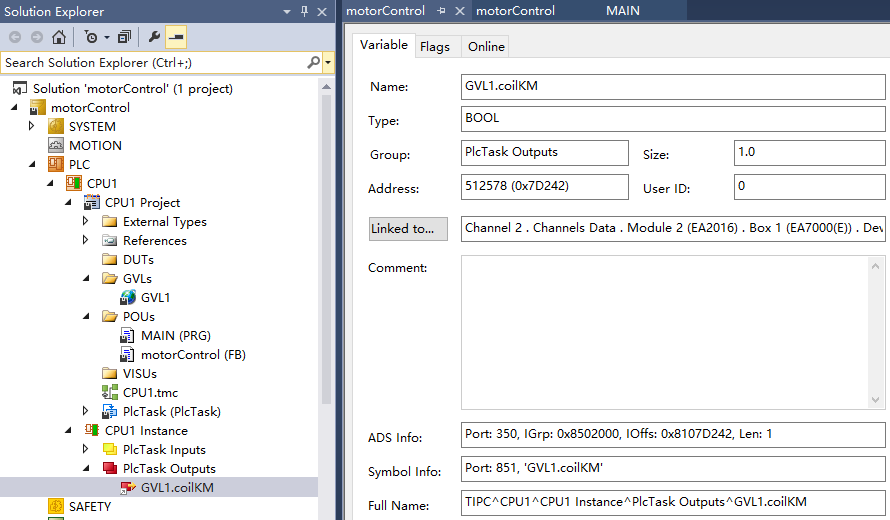Select the GVL1 globe item
The height and width of the screenshot is (520, 890).
155,297
